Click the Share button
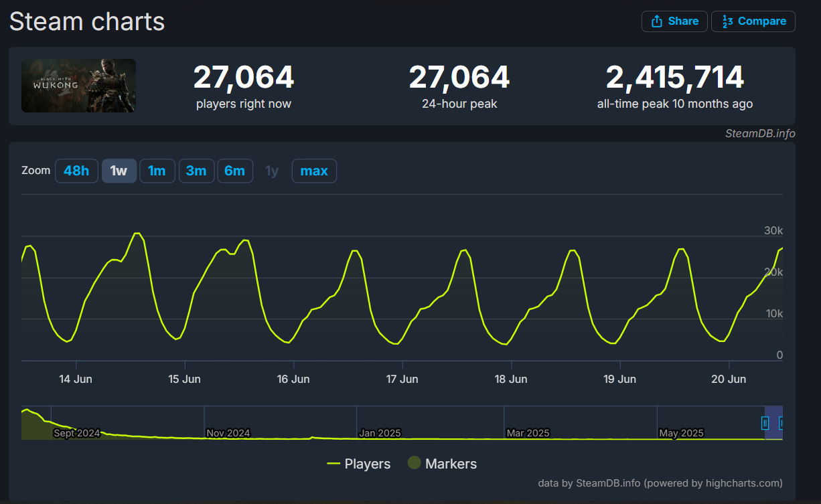Viewport: 821px width, 504px height. [674, 21]
